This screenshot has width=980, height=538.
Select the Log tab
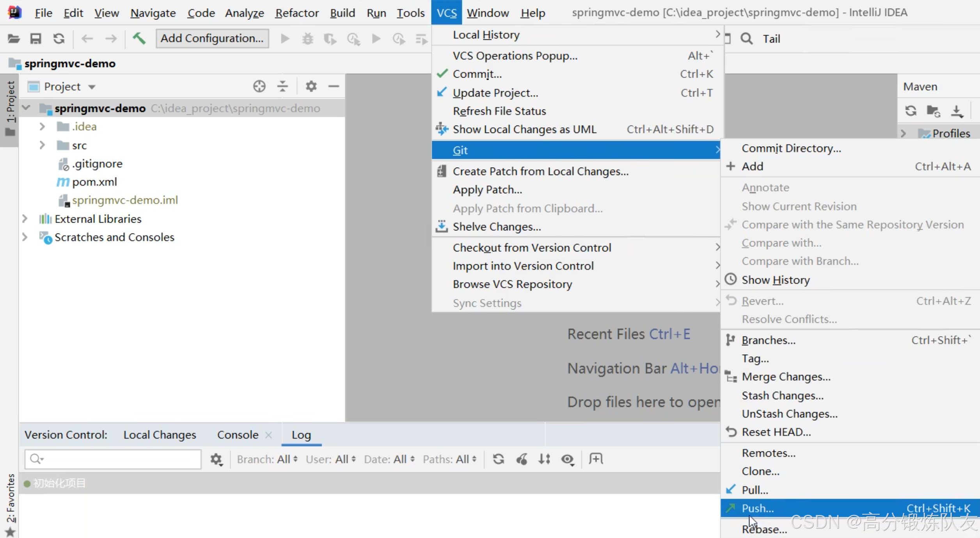point(301,435)
